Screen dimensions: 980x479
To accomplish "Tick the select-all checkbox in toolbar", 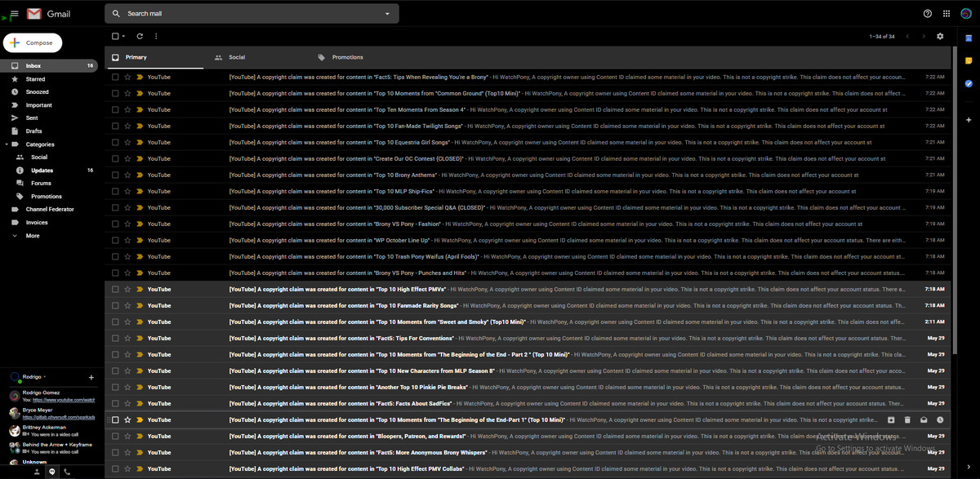I will [x=115, y=36].
